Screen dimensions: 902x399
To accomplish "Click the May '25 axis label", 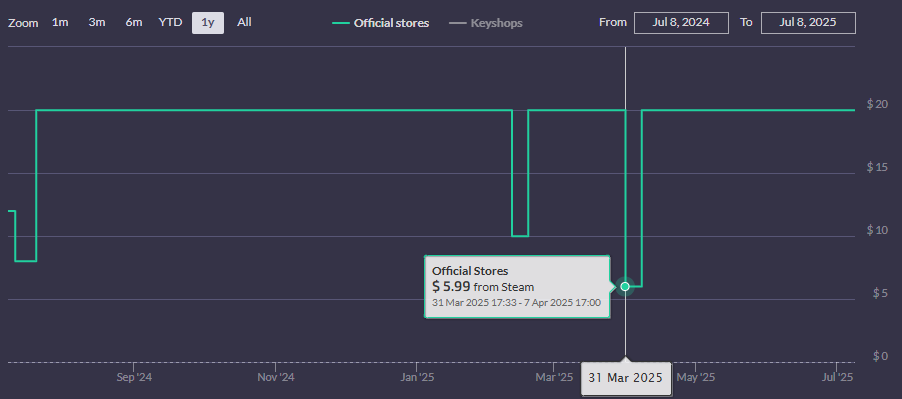I will (695, 378).
